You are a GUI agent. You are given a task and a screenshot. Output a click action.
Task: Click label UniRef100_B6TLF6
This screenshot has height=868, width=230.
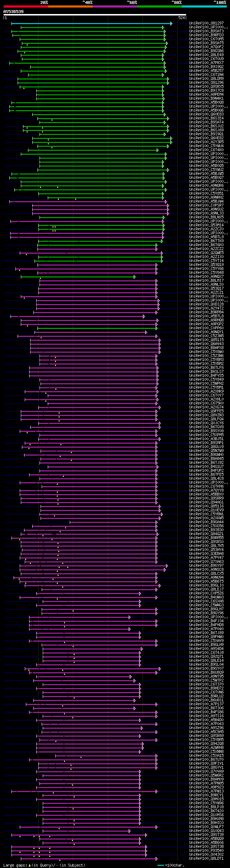206,368
